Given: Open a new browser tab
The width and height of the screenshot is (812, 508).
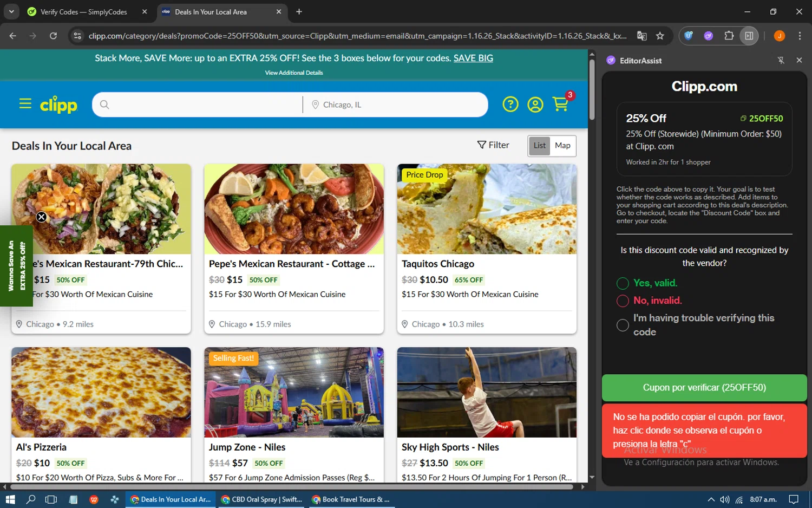Looking at the screenshot, I should (x=299, y=12).
